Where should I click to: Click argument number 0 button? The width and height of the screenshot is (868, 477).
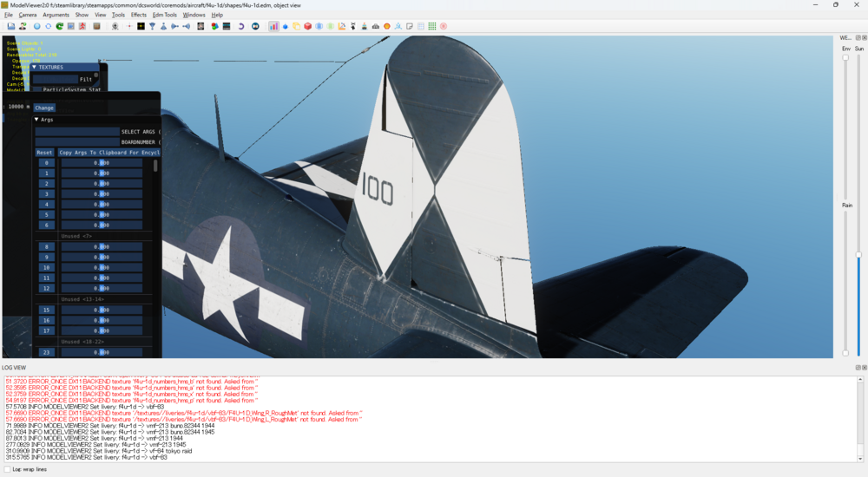[x=47, y=163]
